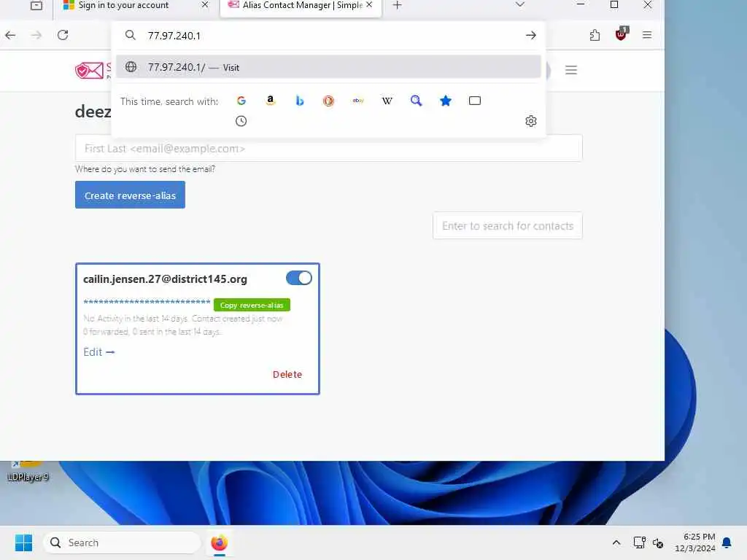Open Firefox view tabs icon
Screen dimensions: 747x560
pyautogui.click(x=36, y=5)
